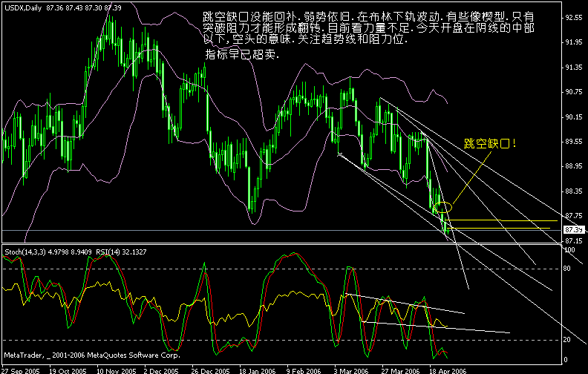Screen dimensions: 588x374
Task: Click the RSI(14) 32.1327 indicator label
Action: tap(121, 252)
